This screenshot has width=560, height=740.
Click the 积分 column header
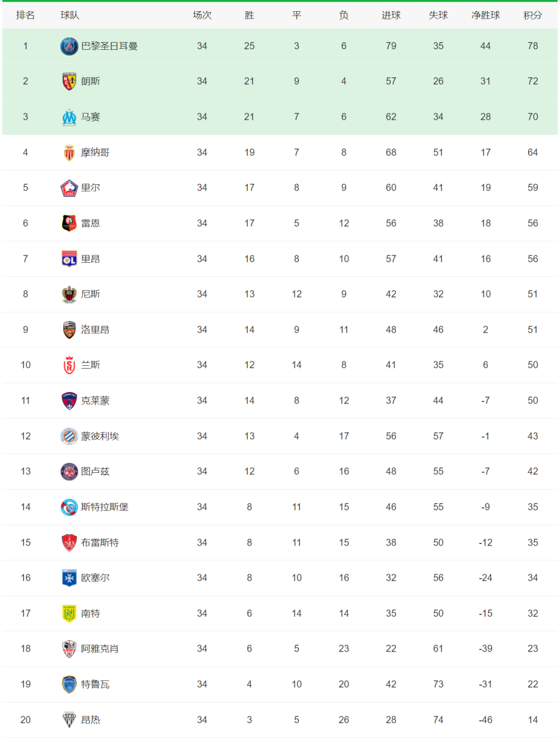click(533, 15)
